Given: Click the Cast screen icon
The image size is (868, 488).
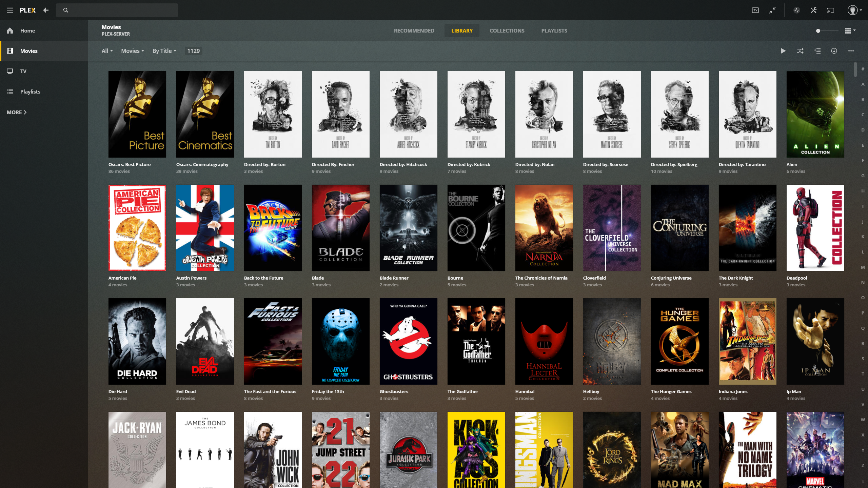Looking at the screenshot, I should coord(831,10).
